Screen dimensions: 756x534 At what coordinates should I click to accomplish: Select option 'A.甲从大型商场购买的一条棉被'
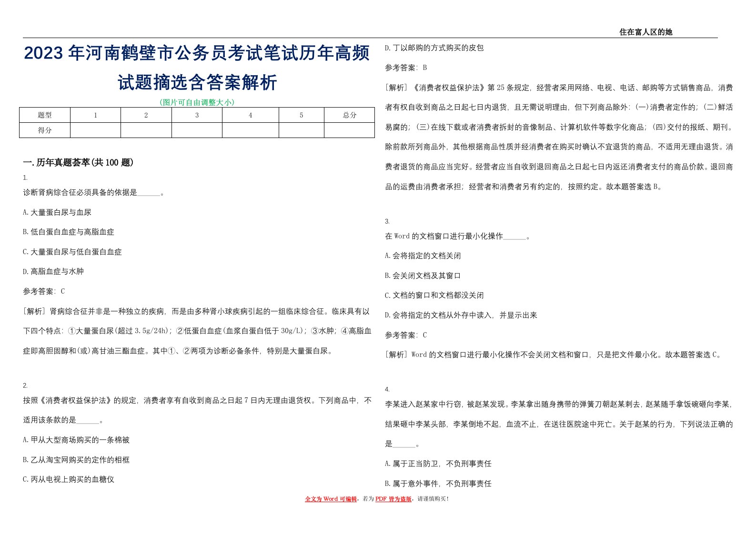[76, 440]
